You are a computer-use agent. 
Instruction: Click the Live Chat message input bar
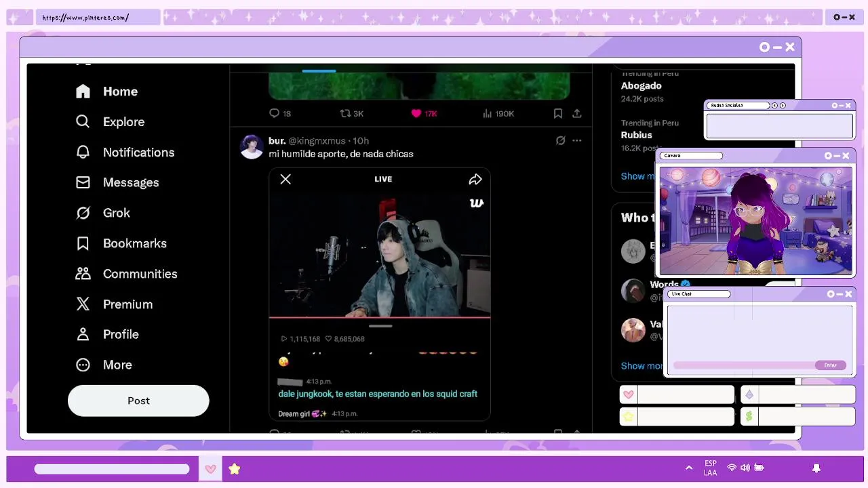[744, 365]
